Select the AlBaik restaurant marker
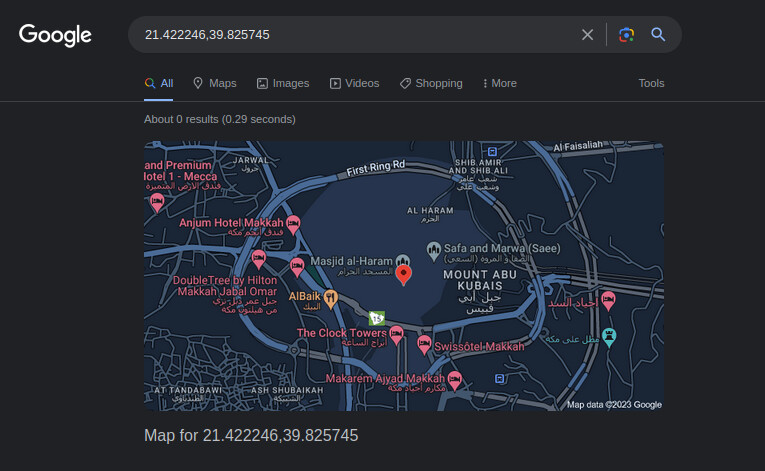 [332, 297]
